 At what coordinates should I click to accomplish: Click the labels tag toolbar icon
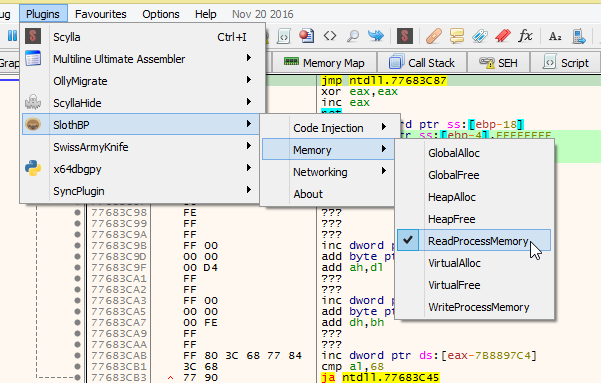click(x=479, y=36)
